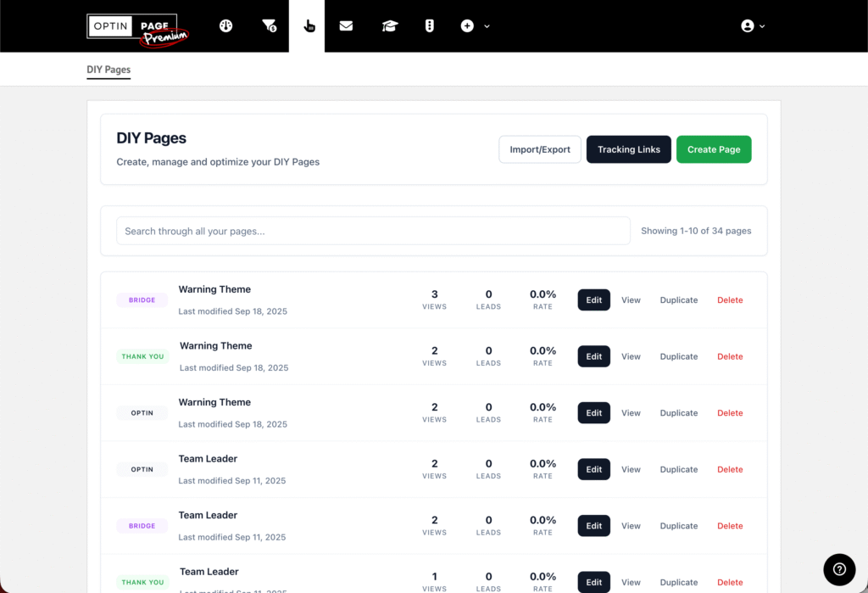The width and height of the screenshot is (868, 593).
Task: Open the help question mark button
Action: pos(838,568)
